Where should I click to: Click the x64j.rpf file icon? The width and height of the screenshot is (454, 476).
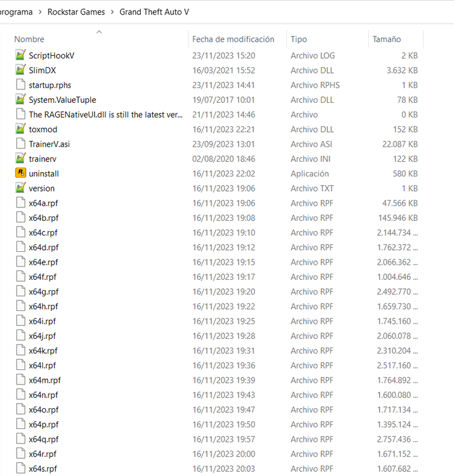[20, 336]
